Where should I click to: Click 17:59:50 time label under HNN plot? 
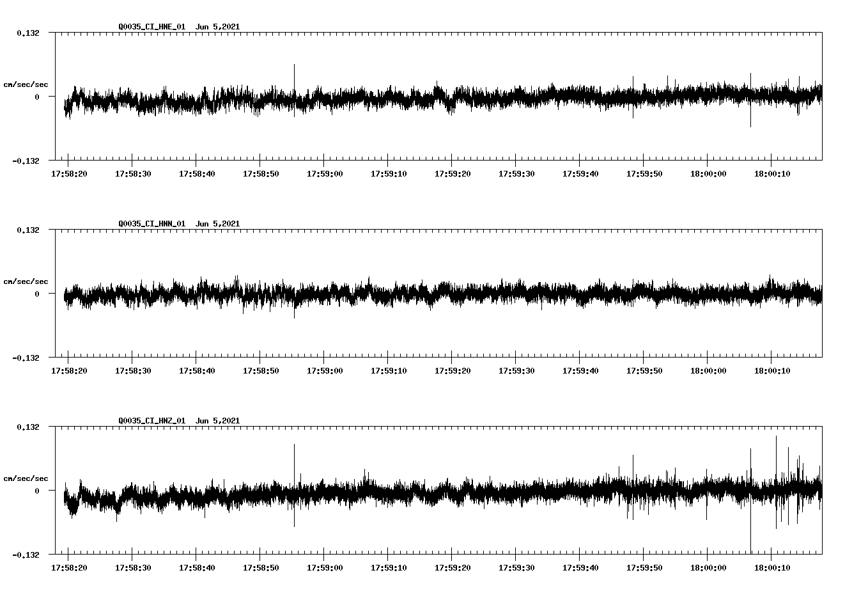pyautogui.click(x=644, y=370)
